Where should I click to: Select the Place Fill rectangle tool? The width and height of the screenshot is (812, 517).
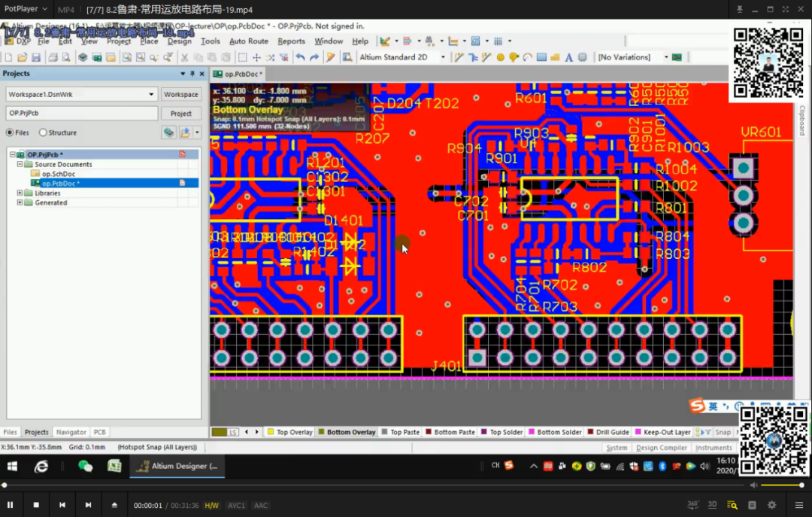(x=541, y=57)
